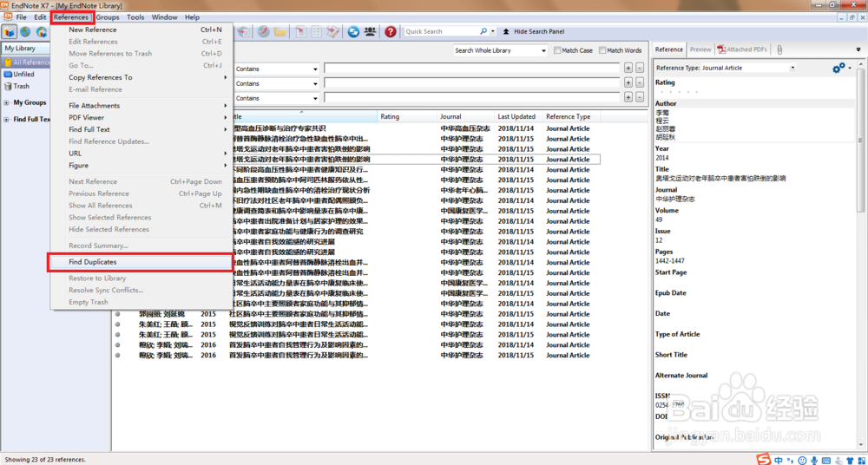
Task: Switch to the Preview tab
Action: pos(700,49)
